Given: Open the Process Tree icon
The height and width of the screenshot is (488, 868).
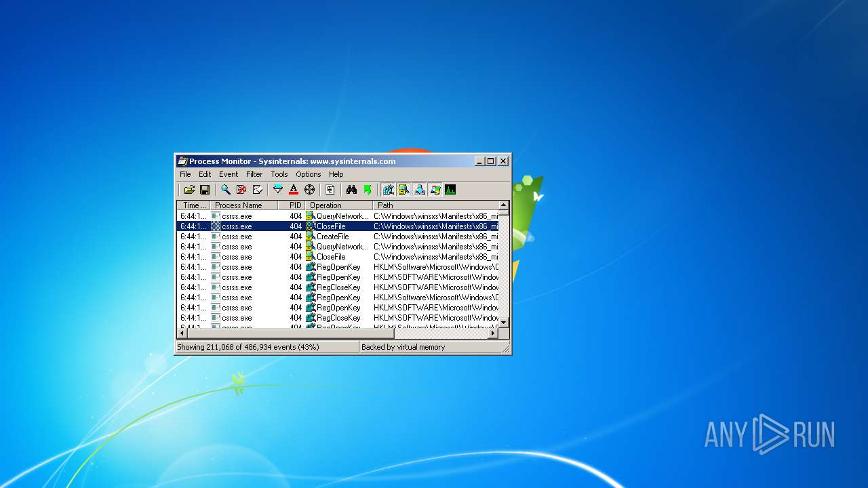Looking at the screenshot, I should click(330, 190).
